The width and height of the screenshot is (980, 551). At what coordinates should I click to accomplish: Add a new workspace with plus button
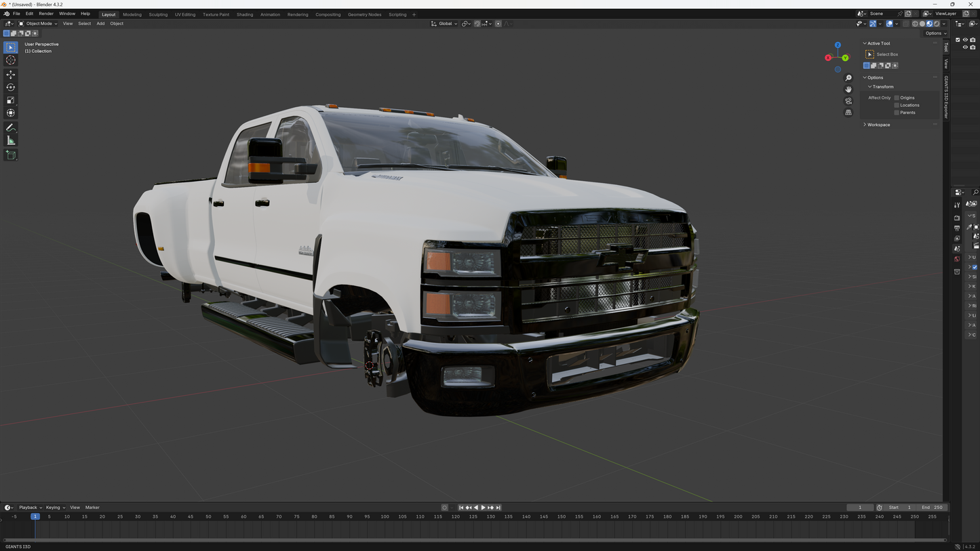click(414, 14)
